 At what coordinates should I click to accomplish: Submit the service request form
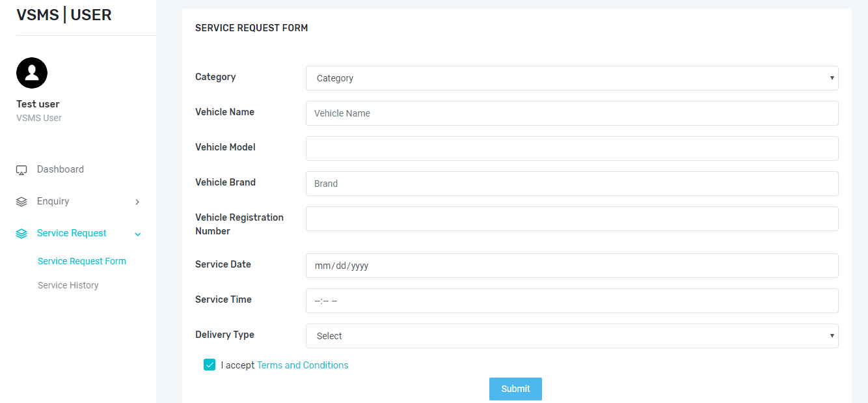(515, 389)
